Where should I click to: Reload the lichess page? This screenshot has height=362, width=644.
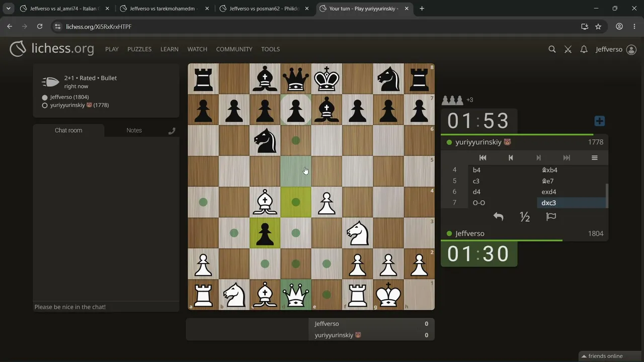(x=40, y=27)
